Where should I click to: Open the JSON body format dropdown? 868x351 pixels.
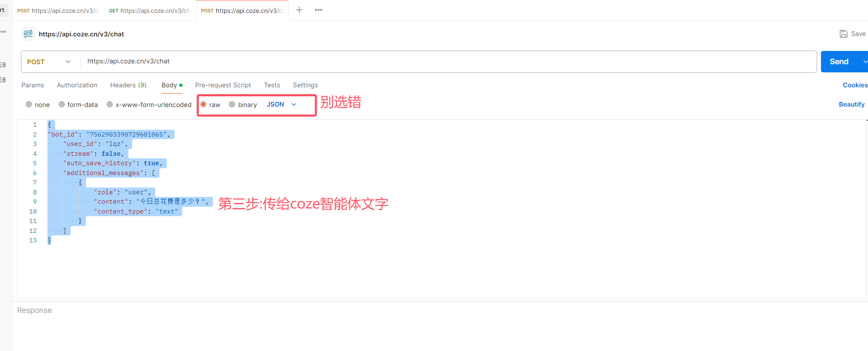281,104
